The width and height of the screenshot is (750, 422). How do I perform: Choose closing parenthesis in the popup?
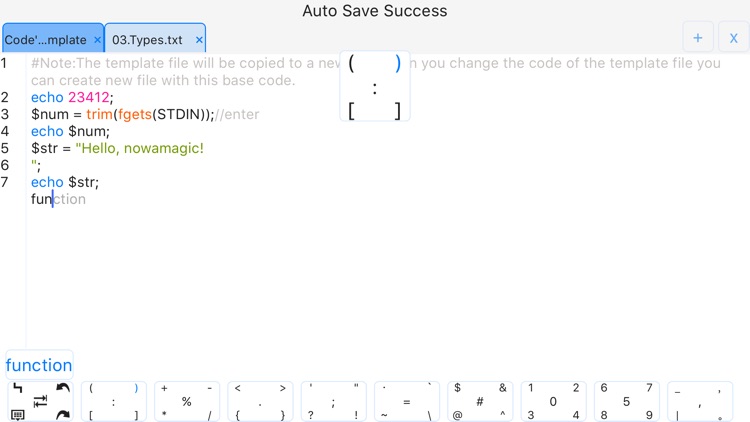[397, 63]
